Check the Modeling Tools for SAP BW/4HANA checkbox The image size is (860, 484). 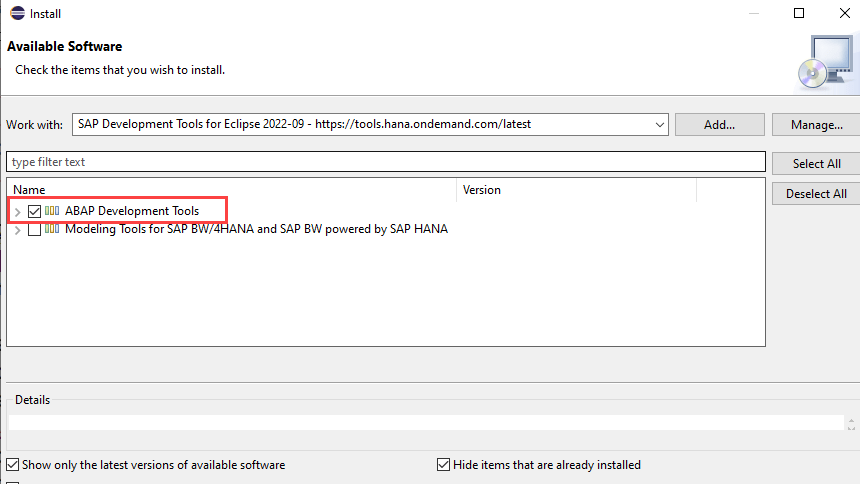pos(35,229)
